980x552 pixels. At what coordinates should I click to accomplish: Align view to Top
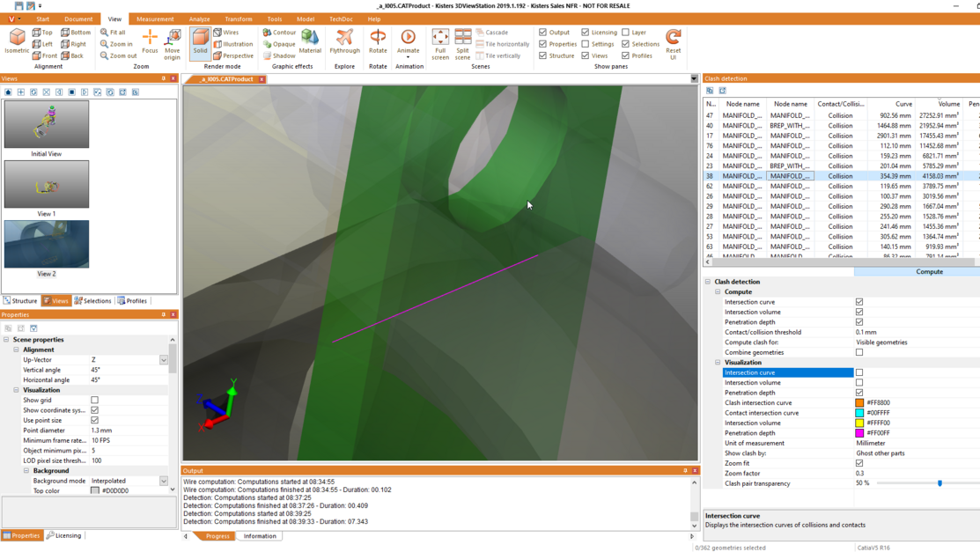42,32
